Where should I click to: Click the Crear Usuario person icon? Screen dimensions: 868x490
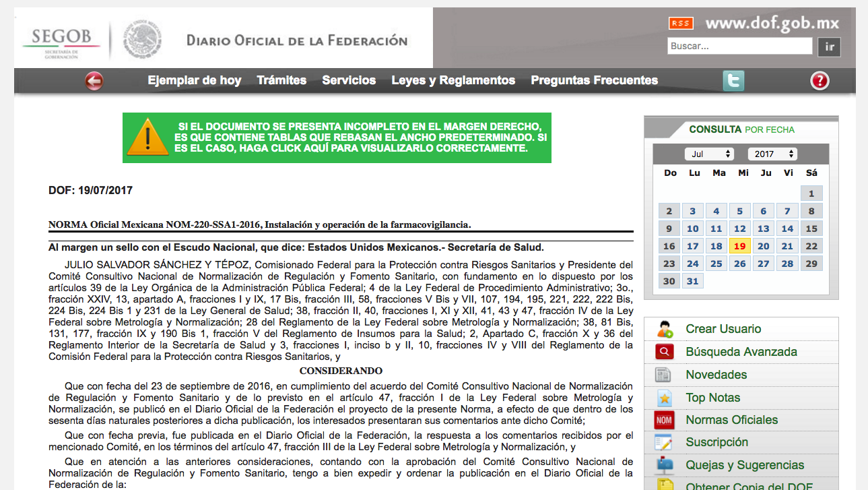pyautogui.click(x=664, y=330)
